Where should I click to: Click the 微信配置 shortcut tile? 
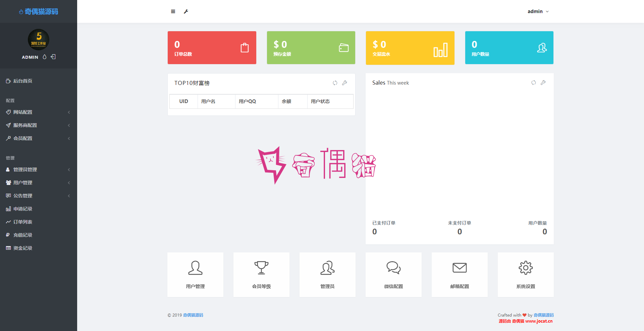pos(393,275)
